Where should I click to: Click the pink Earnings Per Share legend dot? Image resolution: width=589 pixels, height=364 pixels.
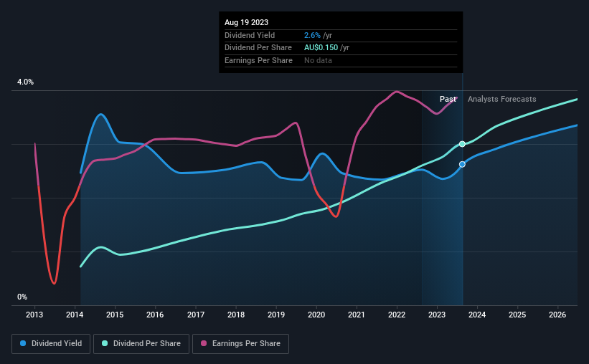(204, 343)
